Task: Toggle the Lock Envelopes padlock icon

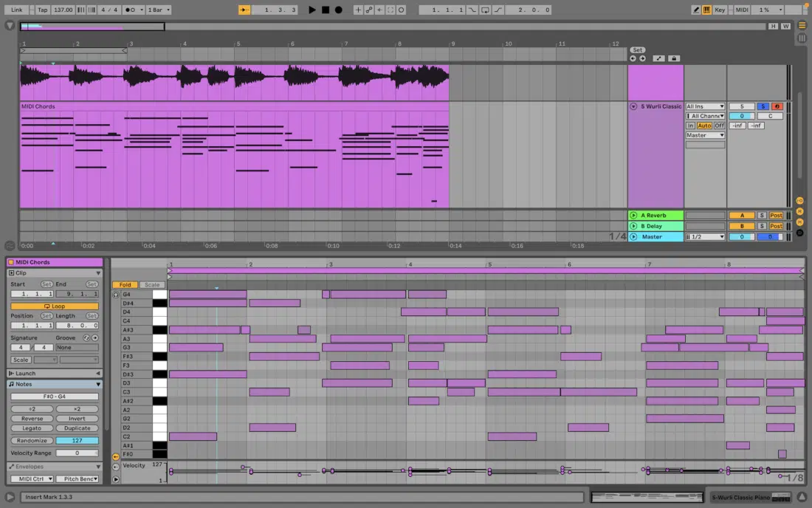Action: pos(674,58)
